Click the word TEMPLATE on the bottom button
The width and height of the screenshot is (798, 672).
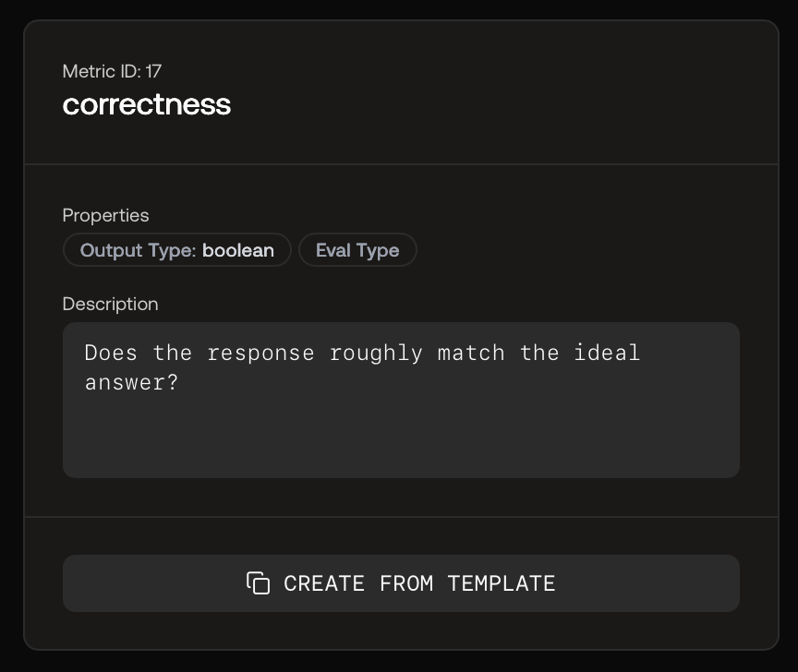coord(502,583)
